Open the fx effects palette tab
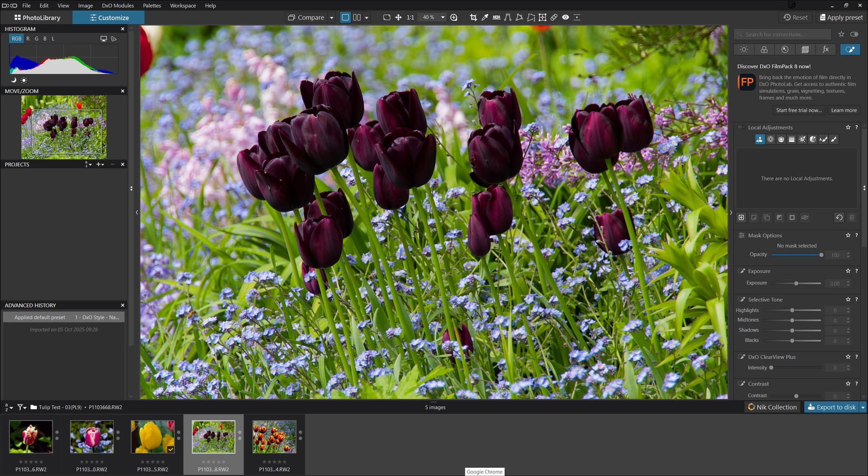Screen dimensions: 868x476 coord(826,49)
